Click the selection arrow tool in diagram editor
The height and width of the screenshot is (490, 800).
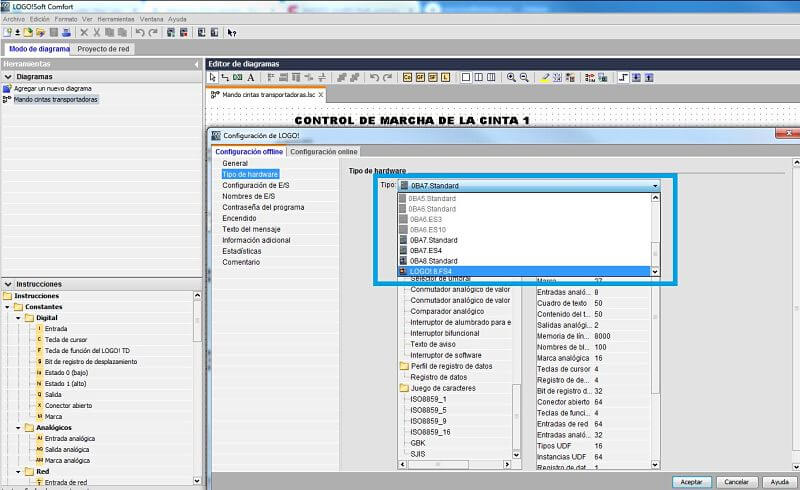pos(212,77)
